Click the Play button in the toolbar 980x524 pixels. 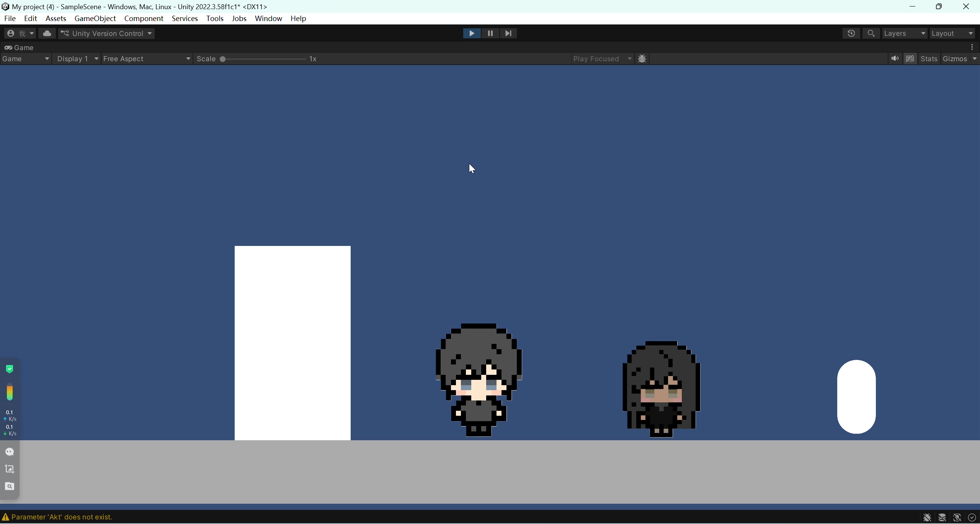point(472,33)
